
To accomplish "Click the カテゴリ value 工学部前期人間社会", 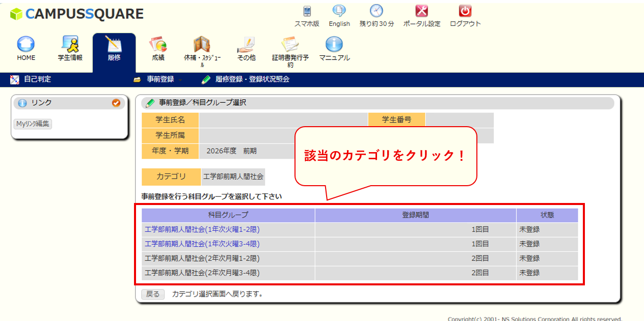I will pos(233,177).
